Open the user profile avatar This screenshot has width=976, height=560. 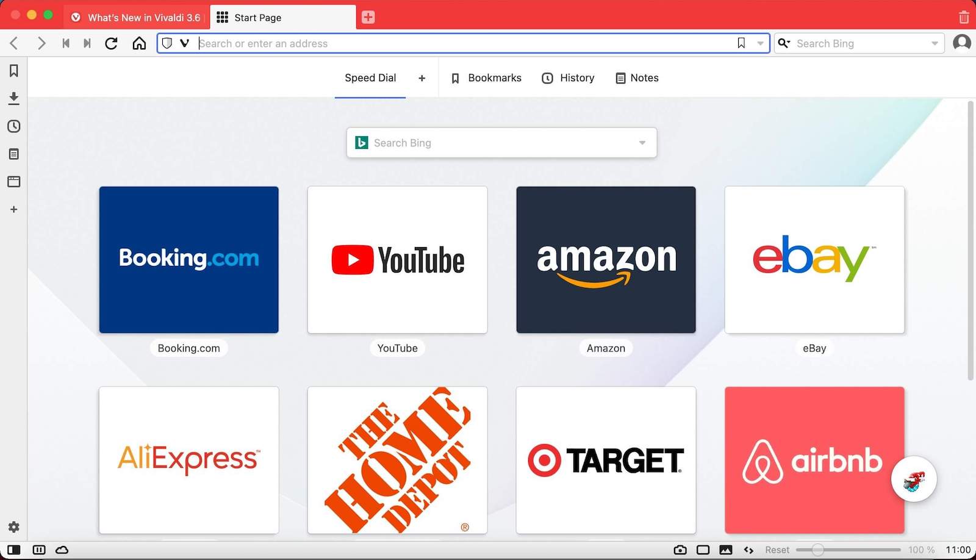(x=962, y=43)
